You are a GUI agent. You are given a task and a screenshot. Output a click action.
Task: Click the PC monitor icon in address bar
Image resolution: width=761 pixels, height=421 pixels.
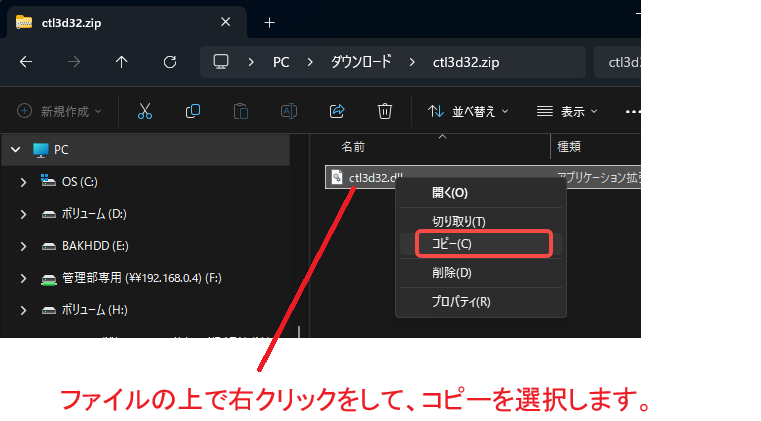click(x=221, y=62)
